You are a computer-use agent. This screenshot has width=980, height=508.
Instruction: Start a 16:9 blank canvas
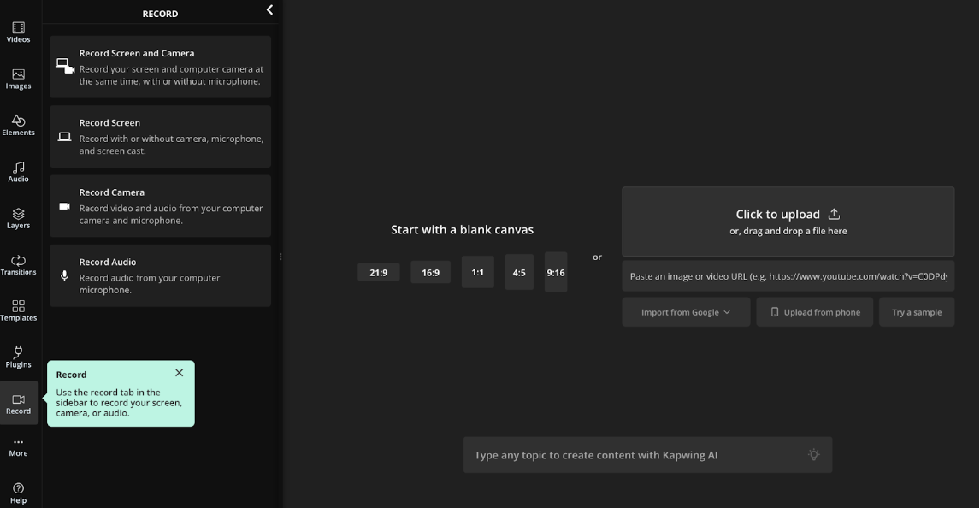point(430,272)
